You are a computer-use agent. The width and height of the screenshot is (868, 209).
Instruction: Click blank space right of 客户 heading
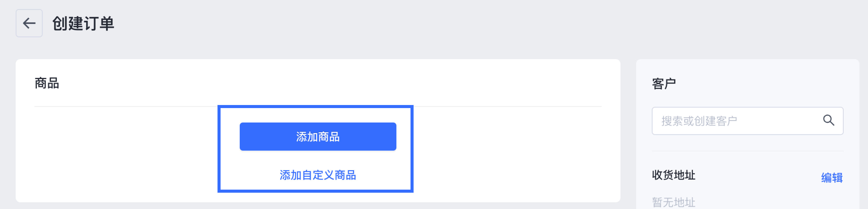758,83
